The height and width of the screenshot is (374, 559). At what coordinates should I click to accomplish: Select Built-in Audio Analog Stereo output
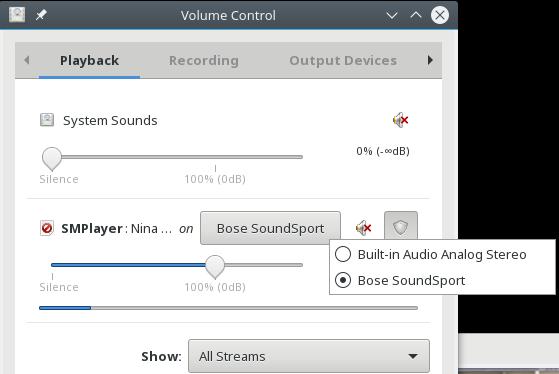pyautogui.click(x=431, y=254)
